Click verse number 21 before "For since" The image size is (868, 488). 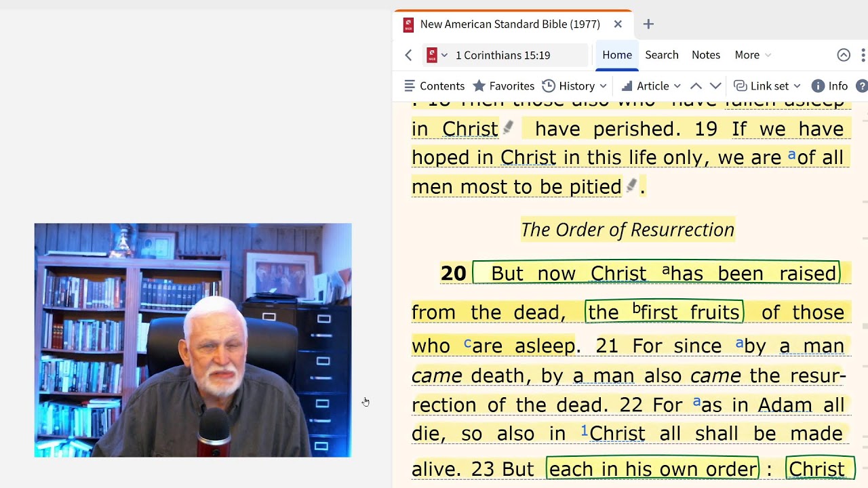pos(607,346)
